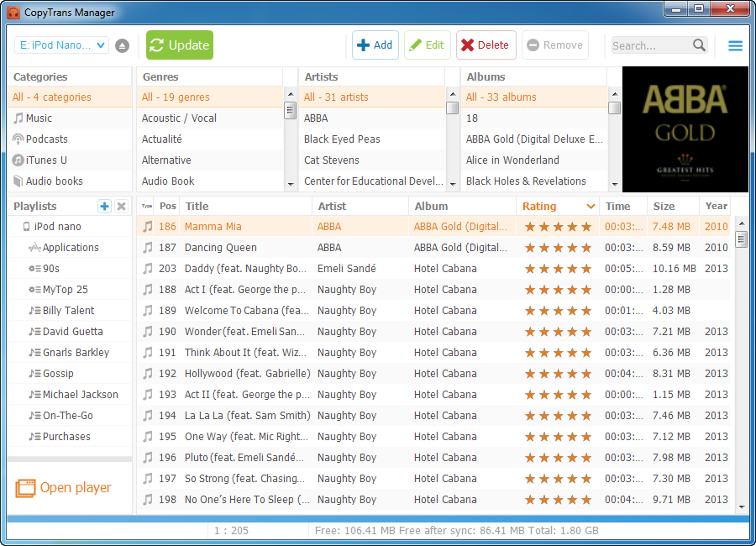Select Actualité genre
Image resolution: width=756 pixels, height=546 pixels.
[210, 139]
